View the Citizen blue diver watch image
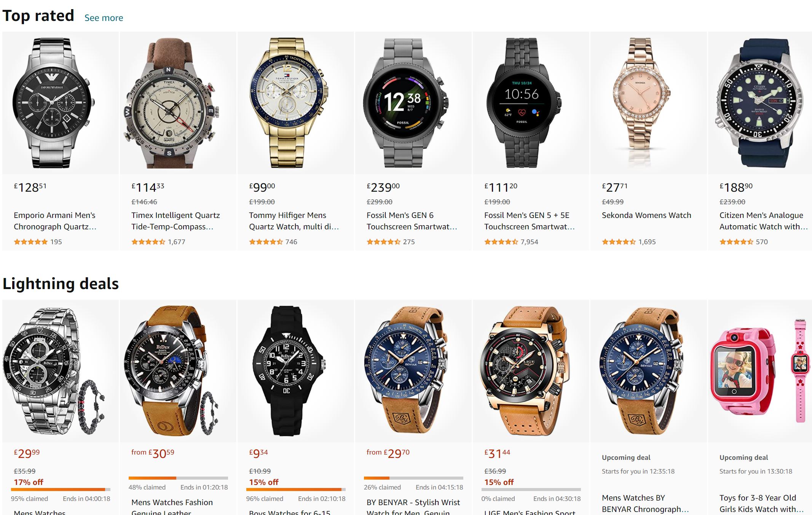The height and width of the screenshot is (515, 812). tap(759, 103)
